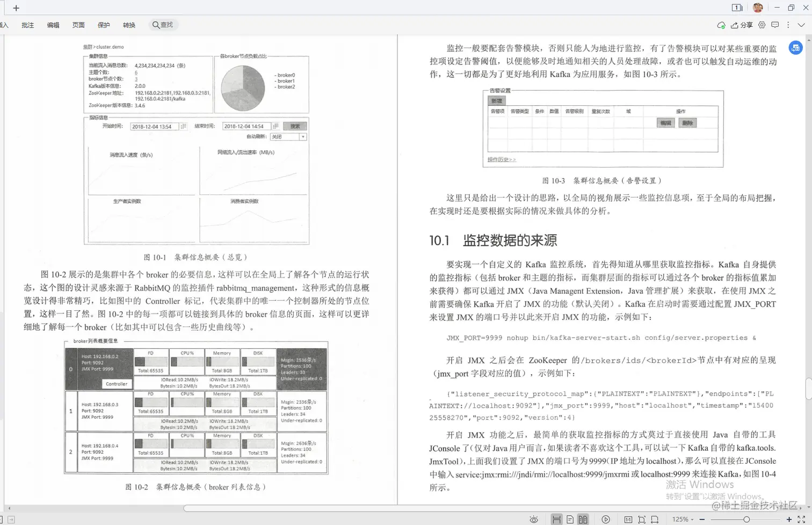The width and height of the screenshot is (812, 525).
Task: Click the user avatar in the title bar
Action: click(758, 8)
